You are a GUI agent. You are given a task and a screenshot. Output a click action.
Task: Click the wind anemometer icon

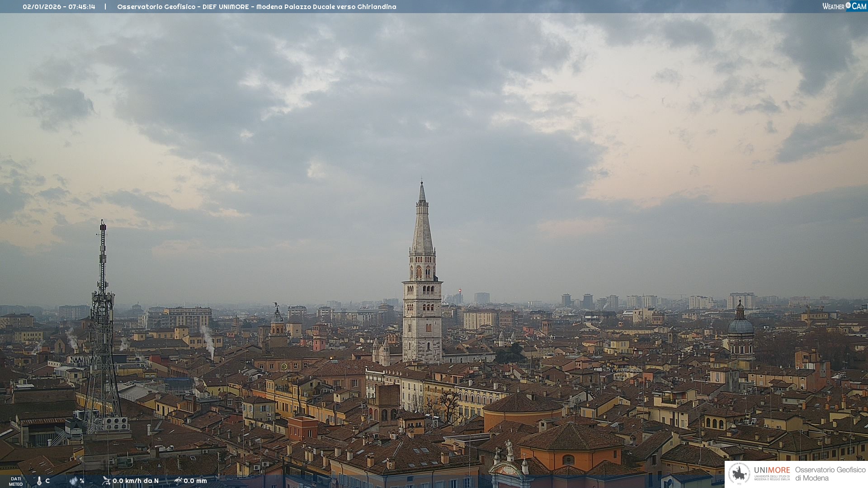point(106,481)
